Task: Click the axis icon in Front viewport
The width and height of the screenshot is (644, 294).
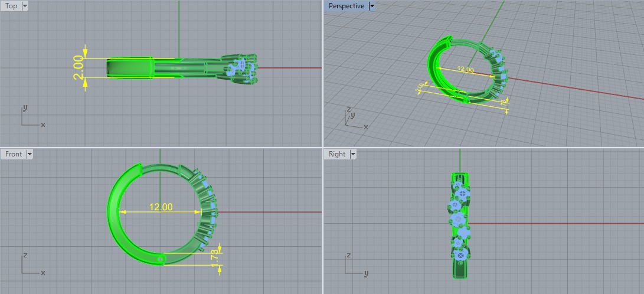Action: (x=32, y=264)
